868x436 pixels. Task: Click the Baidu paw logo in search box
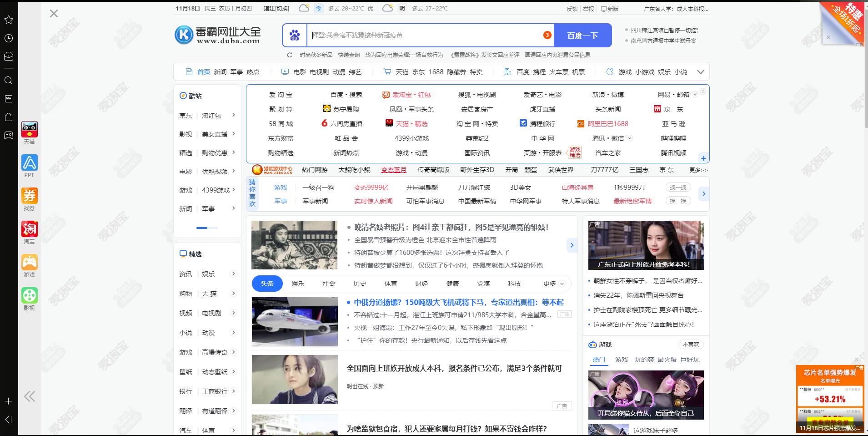tap(295, 35)
